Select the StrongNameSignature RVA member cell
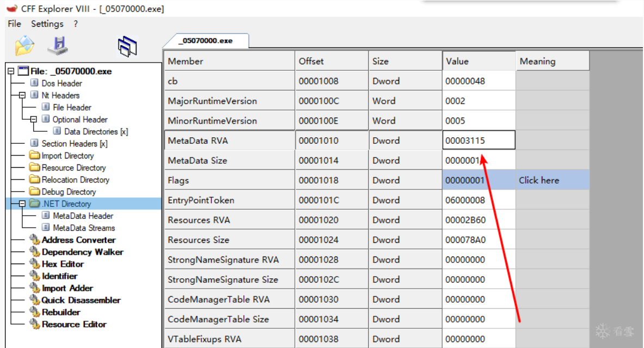 tap(229, 260)
